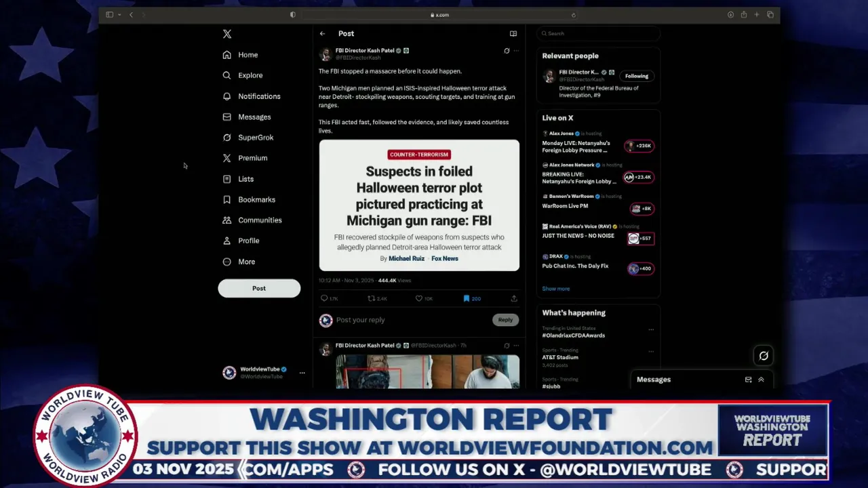
Task: Click the floating Grok button
Action: 764,356
